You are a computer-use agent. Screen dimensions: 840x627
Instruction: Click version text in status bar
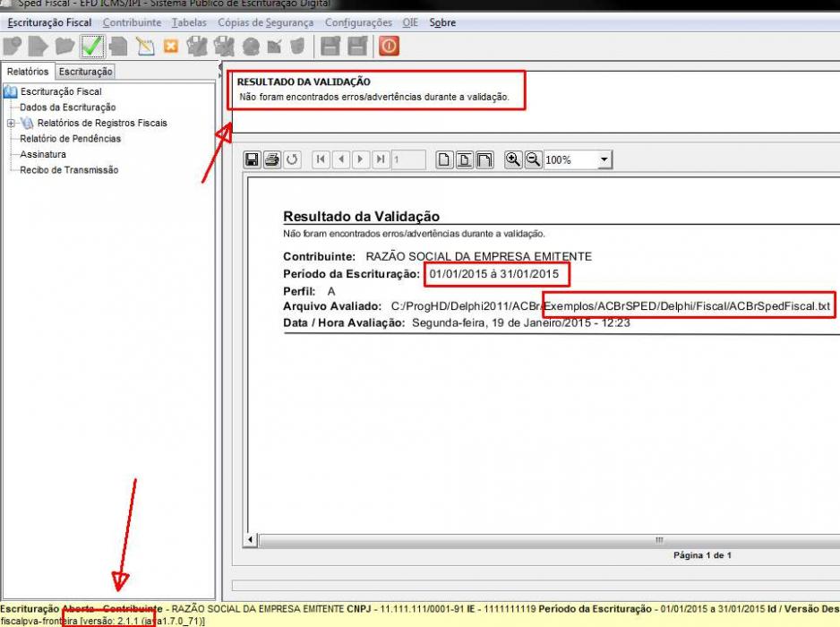142,621
